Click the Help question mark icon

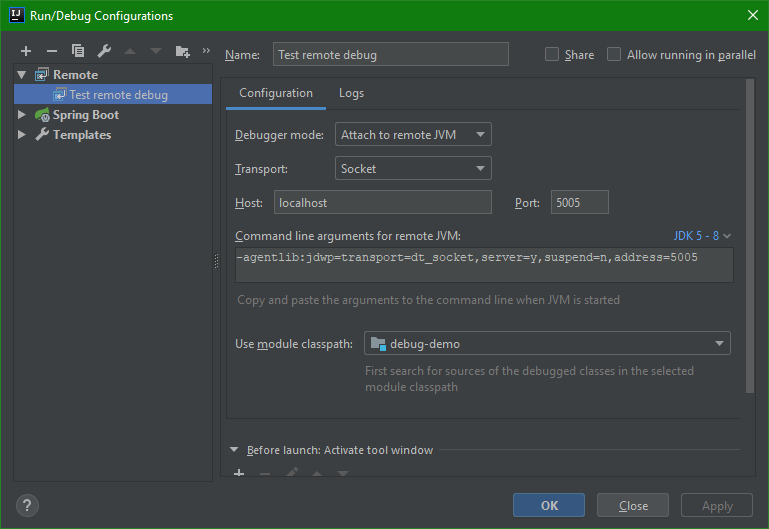tap(26, 505)
